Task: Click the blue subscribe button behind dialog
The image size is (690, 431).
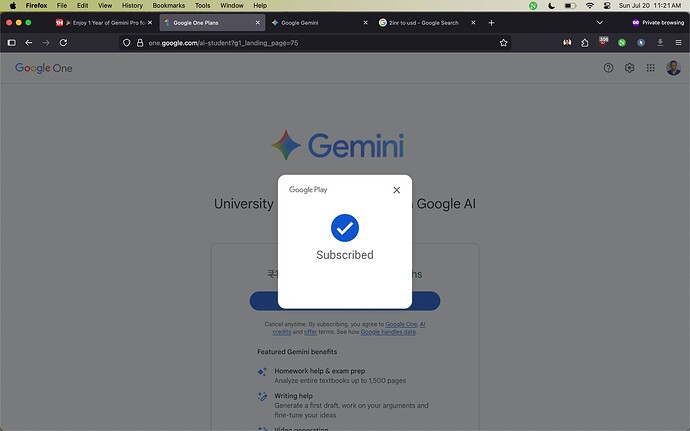Action: point(264,301)
